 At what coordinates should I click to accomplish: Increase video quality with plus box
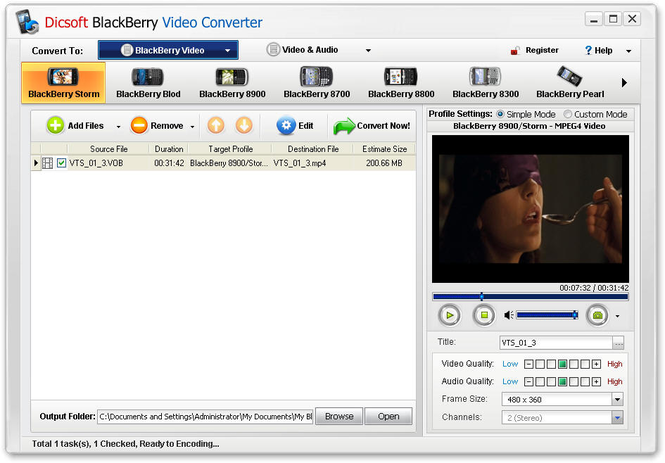(596, 364)
